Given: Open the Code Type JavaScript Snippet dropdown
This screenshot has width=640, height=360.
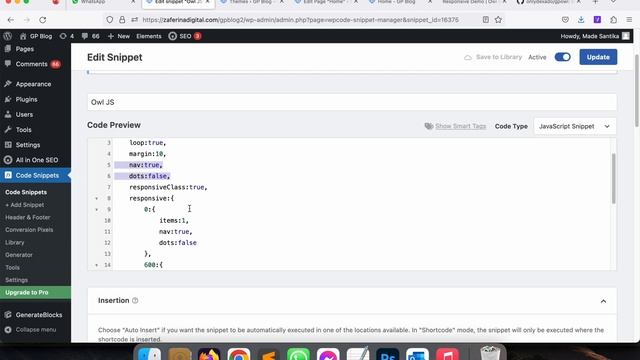Looking at the screenshot, I should (x=574, y=126).
